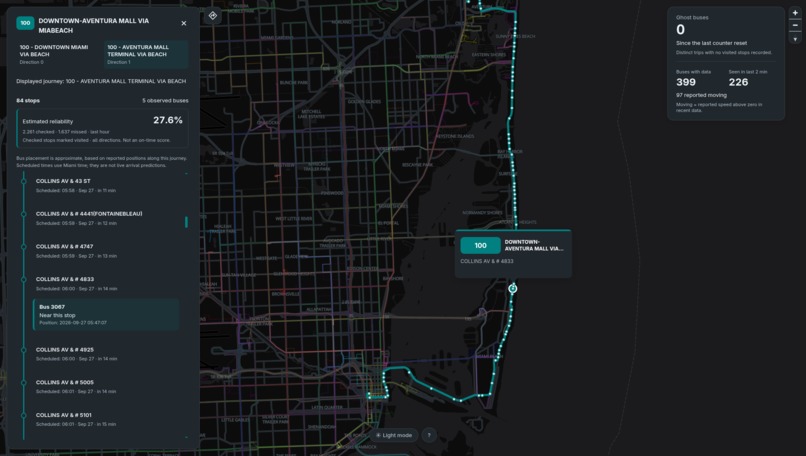Click stop timeline dot for Collins Av & 43 St
The height and width of the screenshot is (456, 806).
pos(24,181)
